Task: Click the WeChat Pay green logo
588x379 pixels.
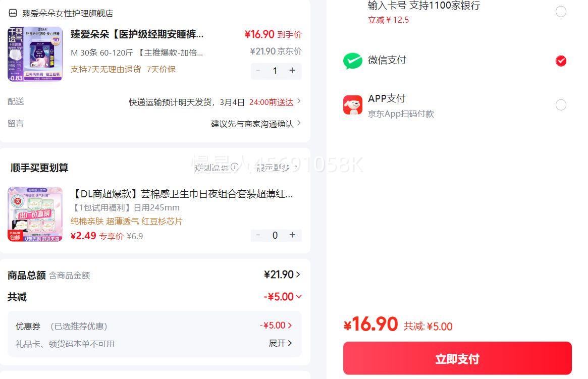Action: pos(353,61)
